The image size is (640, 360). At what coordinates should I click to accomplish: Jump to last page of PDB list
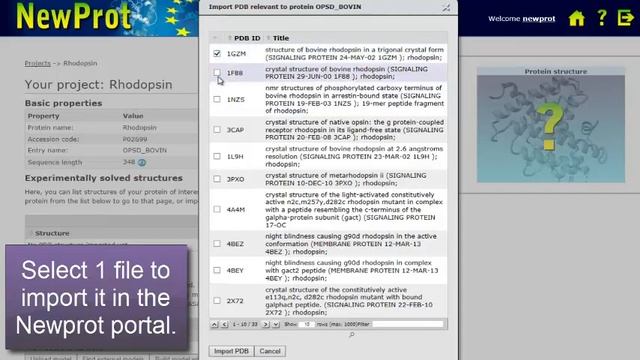pos(276,324)
